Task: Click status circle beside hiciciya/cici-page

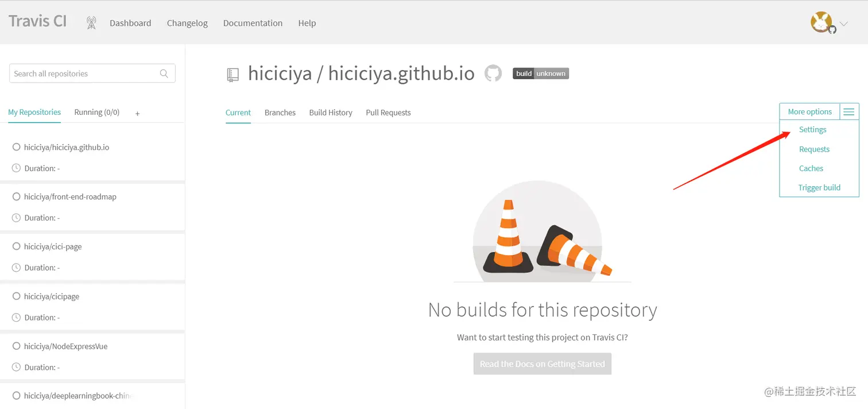Action: 16,246
